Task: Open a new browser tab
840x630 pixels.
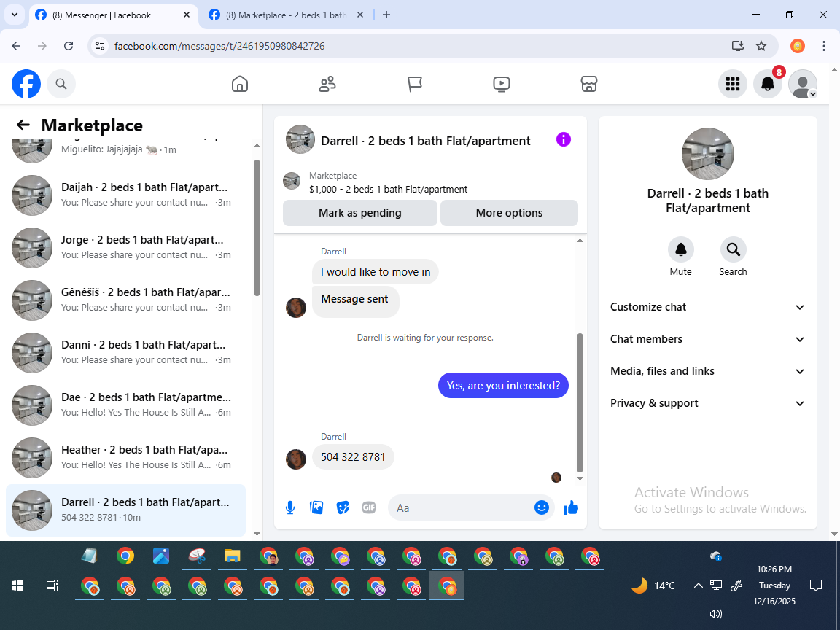Action: (x=386, y=15)
